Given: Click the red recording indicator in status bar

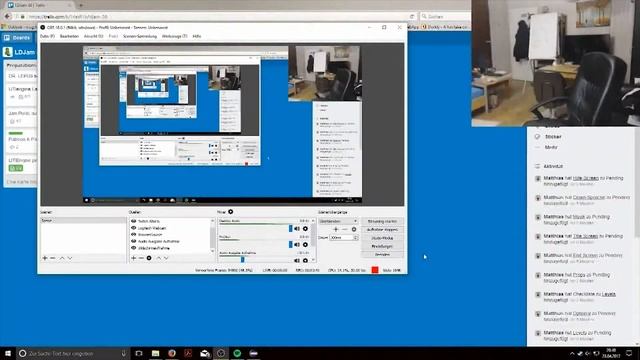Looking at the screenshot, I should 375,270.
